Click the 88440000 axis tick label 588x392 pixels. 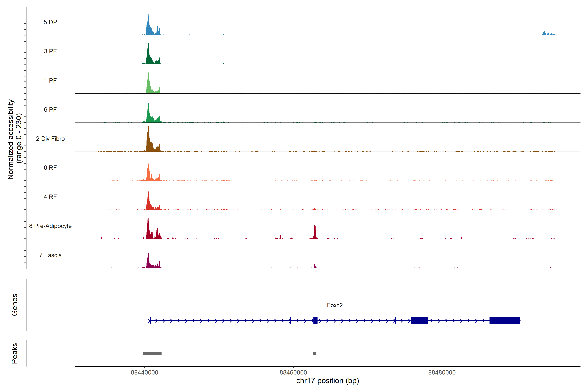click(x=145, y=373)
